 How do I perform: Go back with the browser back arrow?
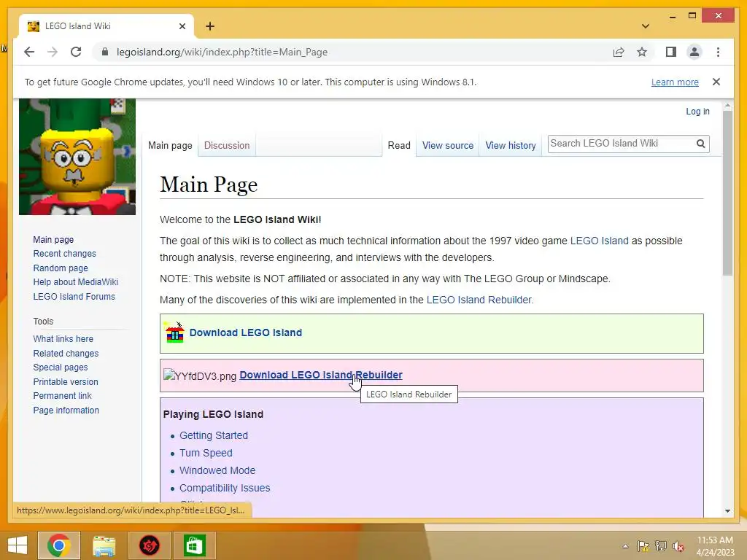pos(29,52)
